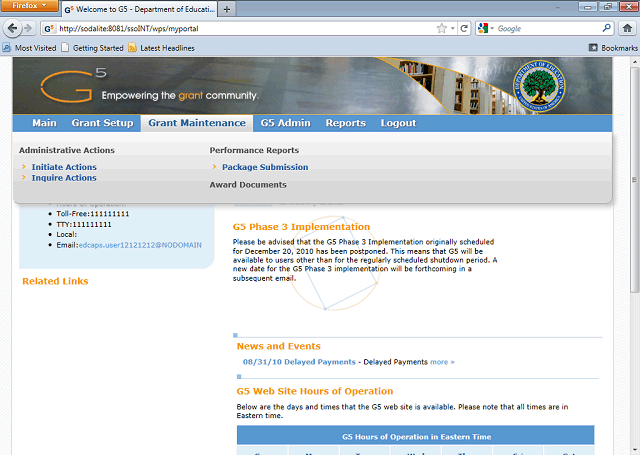Open the Getting Started bookmark

pyautogui.click(x=92, y=48)
